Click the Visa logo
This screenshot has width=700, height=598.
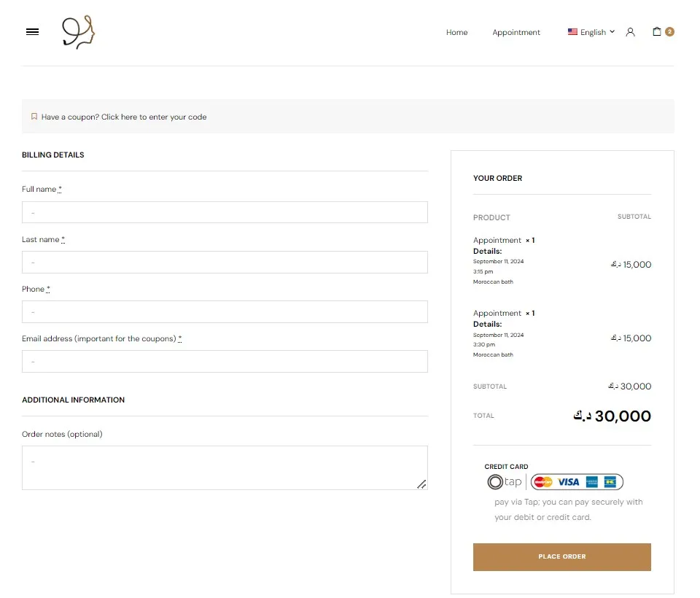tap(568, 482)
